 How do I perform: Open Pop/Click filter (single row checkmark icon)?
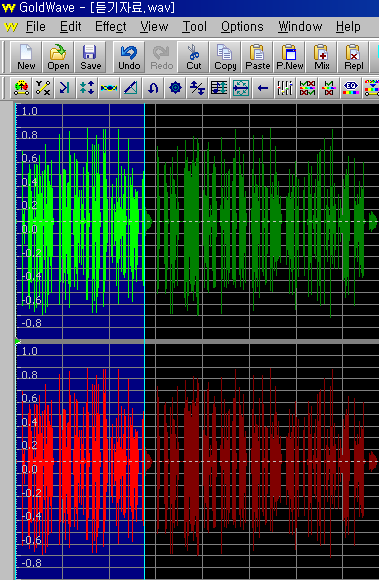pos(329,88)
